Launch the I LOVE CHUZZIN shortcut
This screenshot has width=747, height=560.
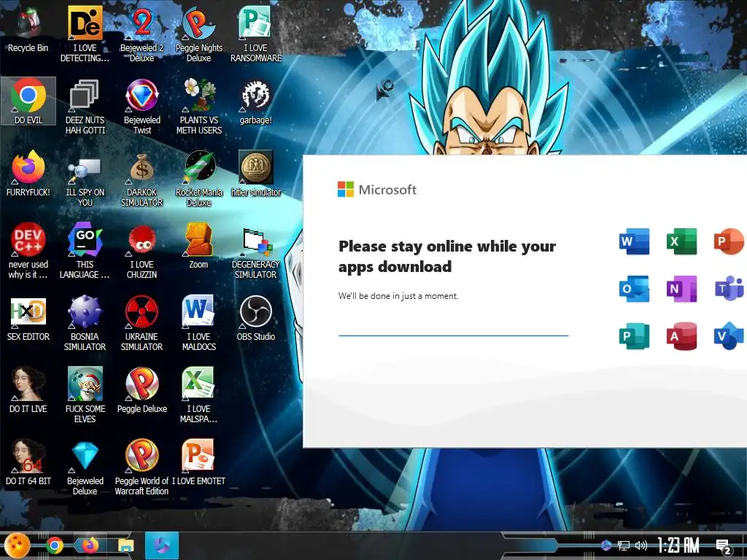click(142, 251)
